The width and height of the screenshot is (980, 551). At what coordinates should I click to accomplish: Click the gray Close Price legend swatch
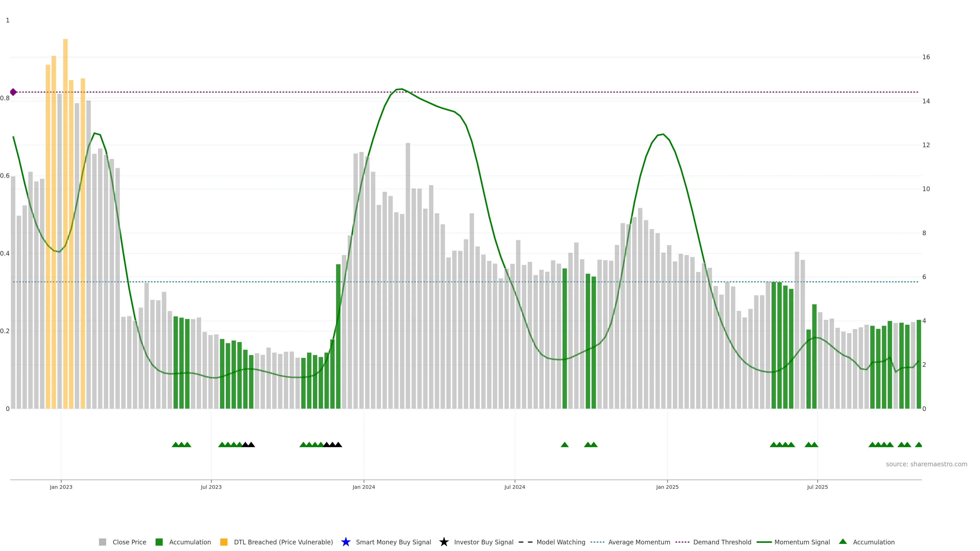(x=102, y=542)
